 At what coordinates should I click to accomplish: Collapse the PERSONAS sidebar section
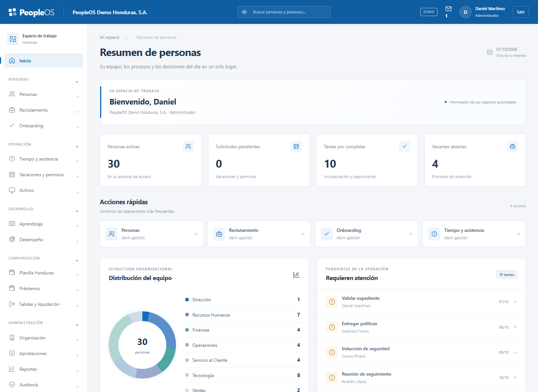click(x=77, y=82)
